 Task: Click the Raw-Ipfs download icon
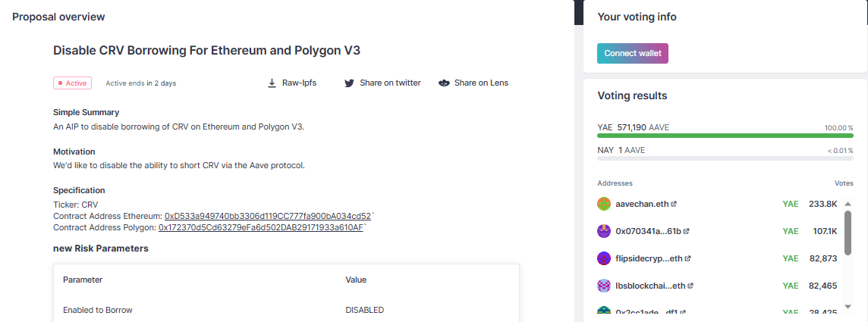tap(272, 83)
